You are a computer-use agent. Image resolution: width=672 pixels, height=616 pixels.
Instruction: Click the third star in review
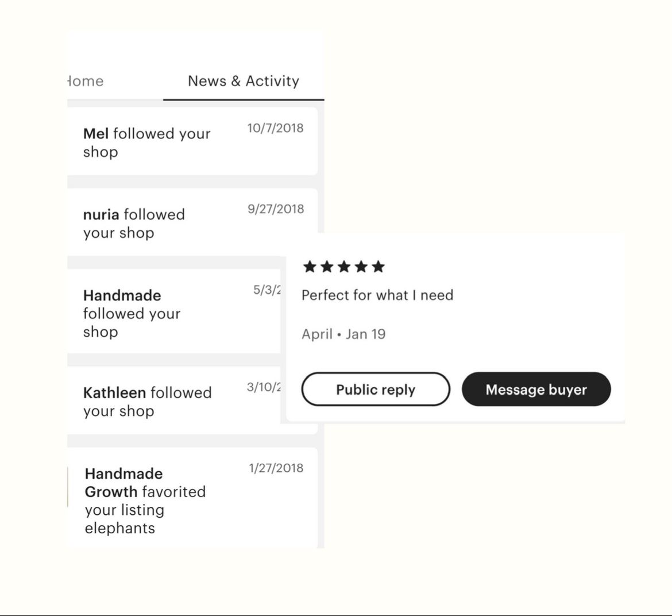point(344,267)
